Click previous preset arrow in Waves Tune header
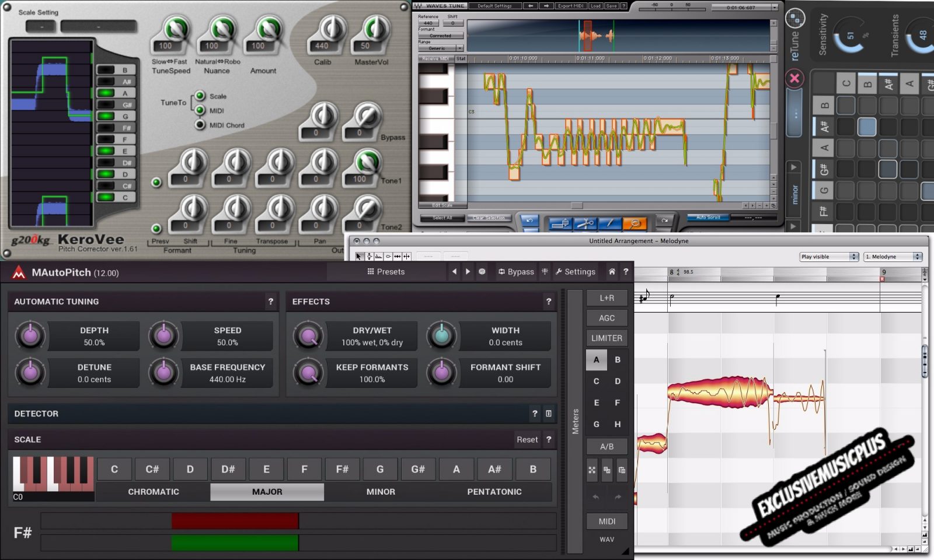The width and height of the screenshot is (934, 560). pos(530,6)
